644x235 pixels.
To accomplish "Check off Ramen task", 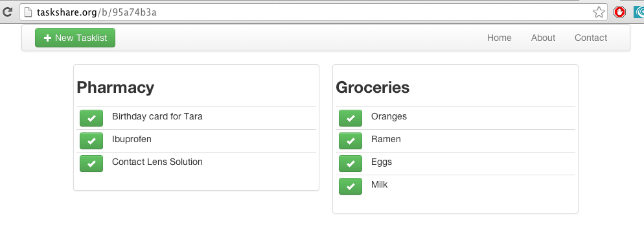I will coord(351,141).
